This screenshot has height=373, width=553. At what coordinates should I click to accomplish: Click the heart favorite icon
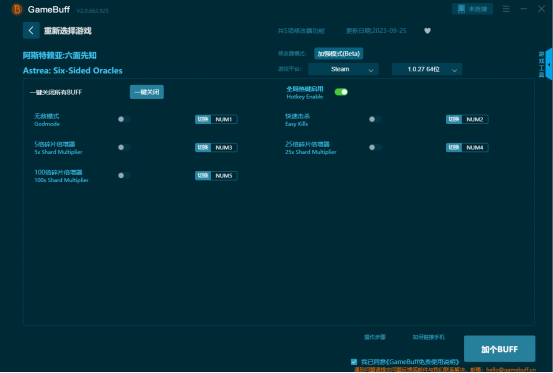(427, 31)
